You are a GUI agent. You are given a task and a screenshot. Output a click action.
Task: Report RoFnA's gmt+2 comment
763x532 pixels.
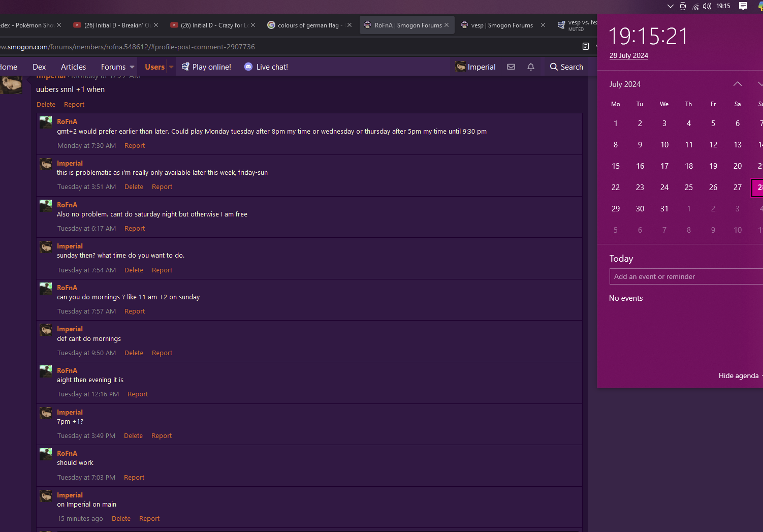135,145
